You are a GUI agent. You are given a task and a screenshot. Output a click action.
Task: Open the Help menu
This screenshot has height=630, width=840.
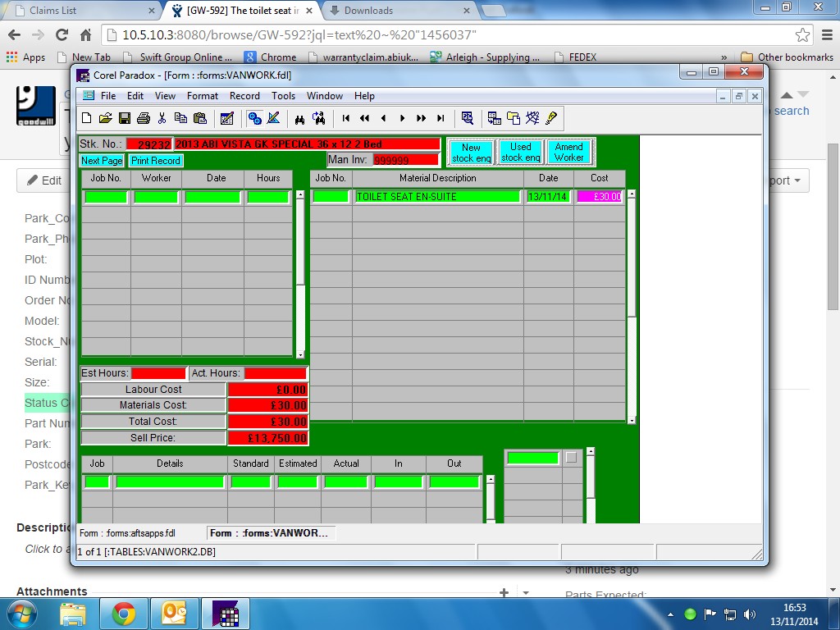tap(364, 96)
